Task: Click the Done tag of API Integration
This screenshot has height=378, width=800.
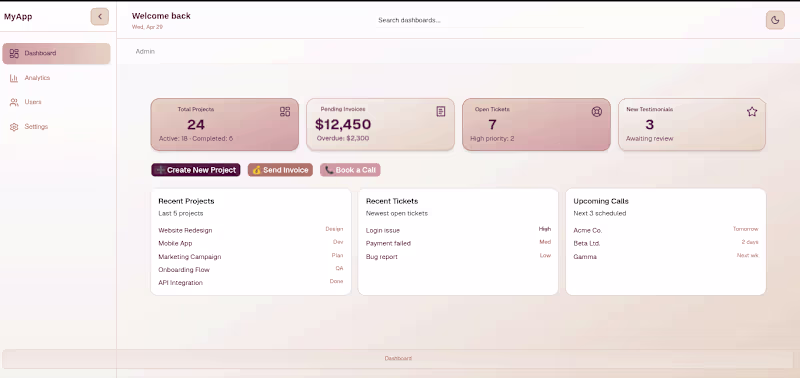Action: (x=336, y=281)
